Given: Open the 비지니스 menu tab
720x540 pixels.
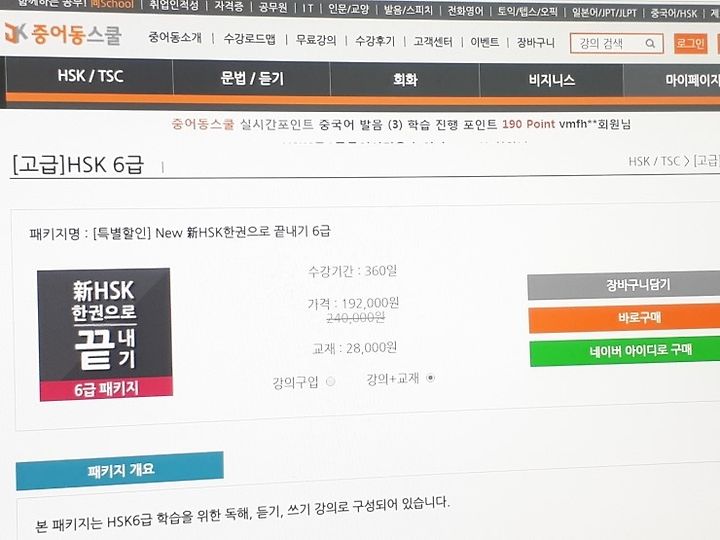Looking at the screenshot, I should 551,80.
